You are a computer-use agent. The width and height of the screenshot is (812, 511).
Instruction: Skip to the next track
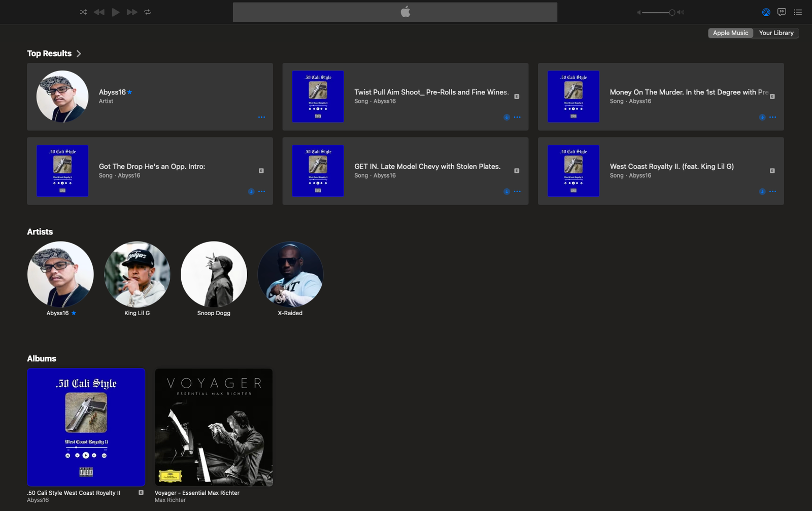[x=132, y=12]
